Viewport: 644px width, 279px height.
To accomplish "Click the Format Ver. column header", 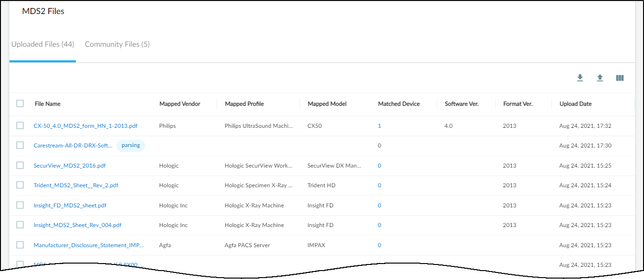I will coord(518,104).
